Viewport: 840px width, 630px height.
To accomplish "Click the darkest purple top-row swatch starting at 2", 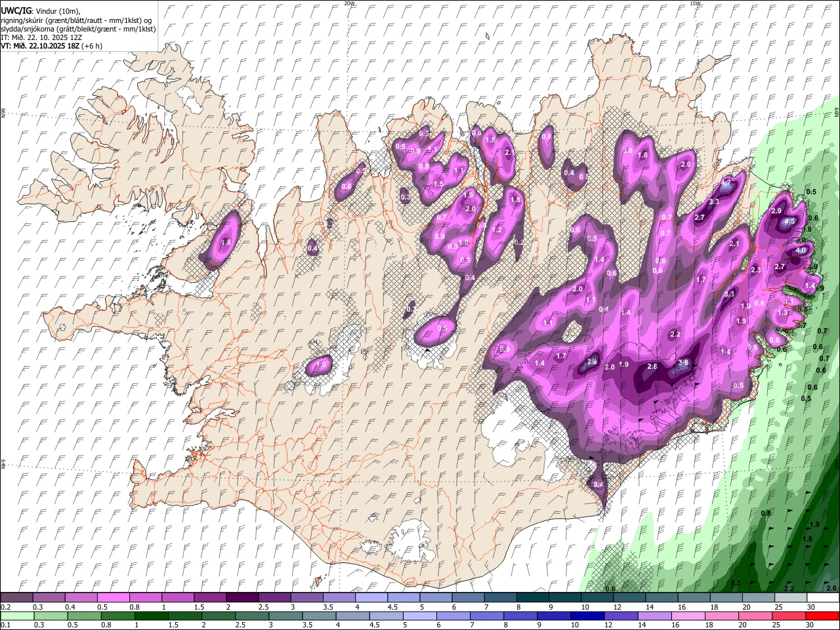I will click(241, 598).
